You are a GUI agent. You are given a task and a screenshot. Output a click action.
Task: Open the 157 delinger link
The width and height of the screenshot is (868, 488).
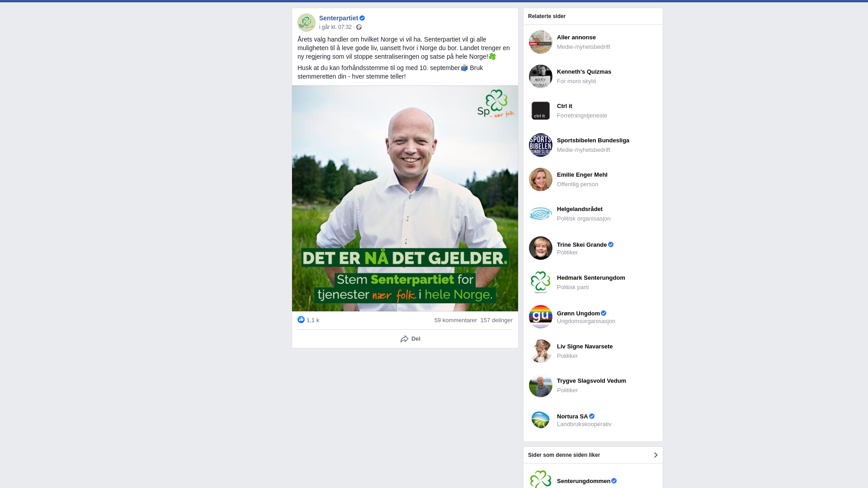pos(496,320)
